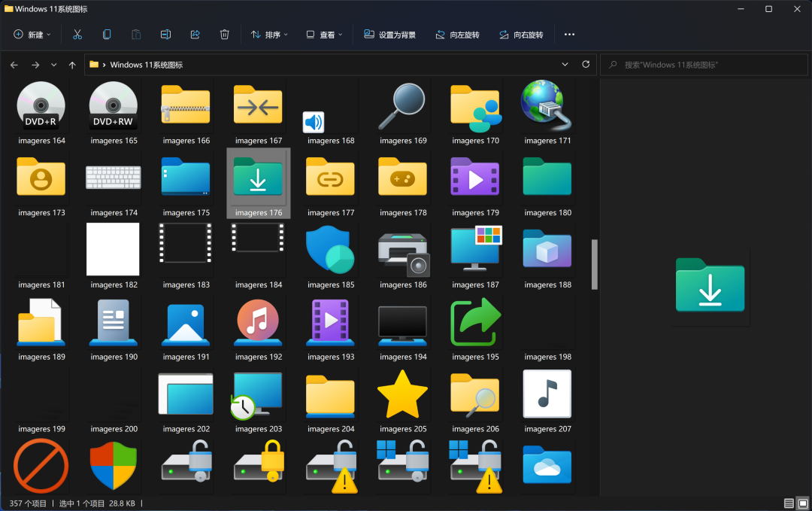Open the three-dot more options menu
Viewport: 812px width, 511px height.
(569, 34)
